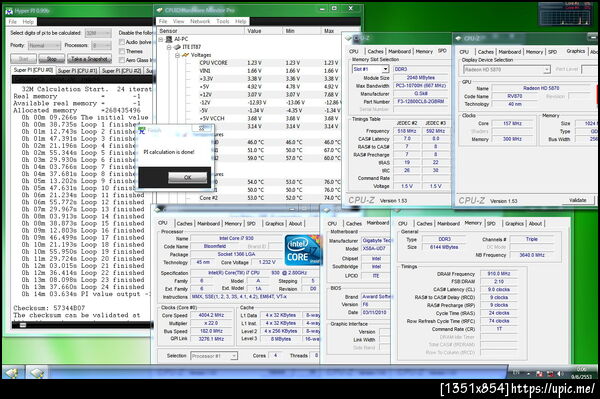Open the Network menu in HWMonitor
Viewport: 600px width, 399px height.
pos(200,21)
